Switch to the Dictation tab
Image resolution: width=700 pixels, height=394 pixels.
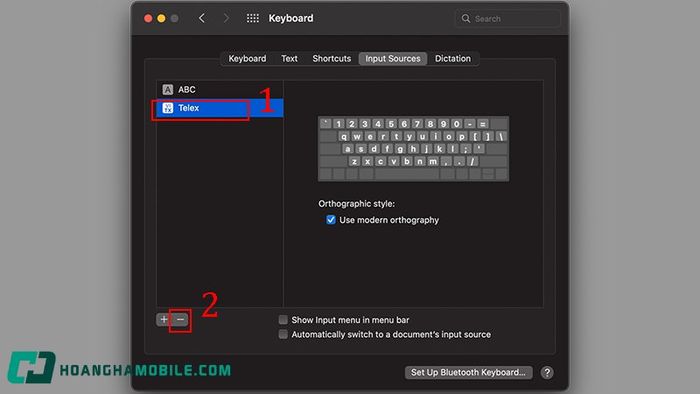[453, 59]
